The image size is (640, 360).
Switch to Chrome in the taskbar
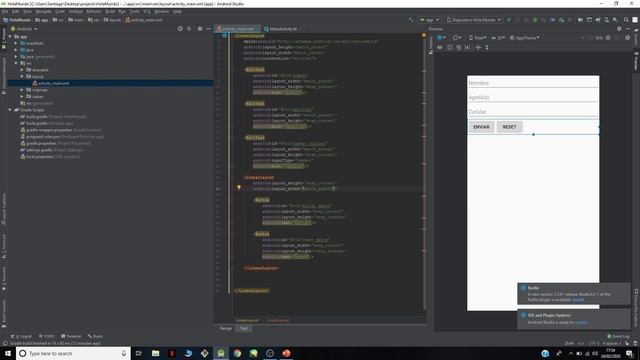click(x=237, y=353)
